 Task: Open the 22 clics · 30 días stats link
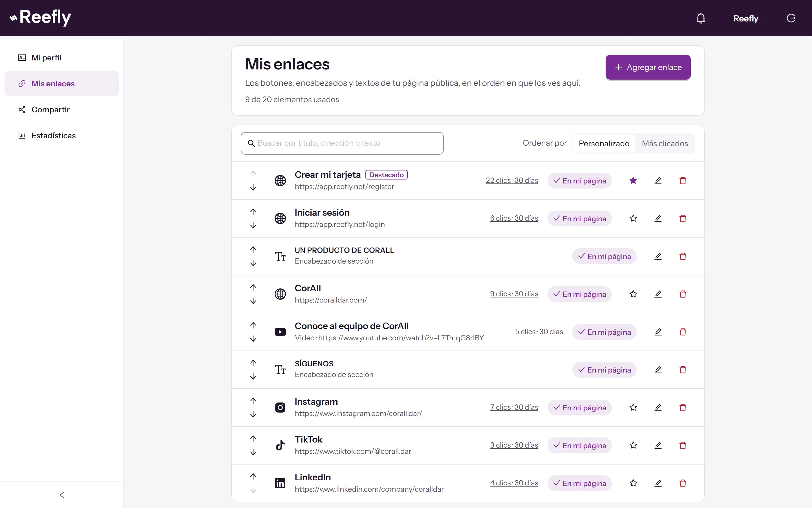pyautogui.click(x=512, y=180)
